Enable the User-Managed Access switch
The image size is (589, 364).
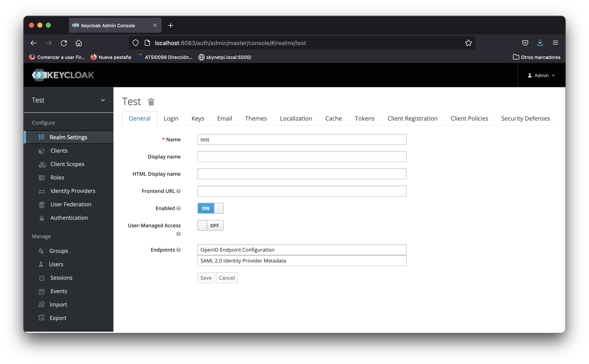point(210,226)
